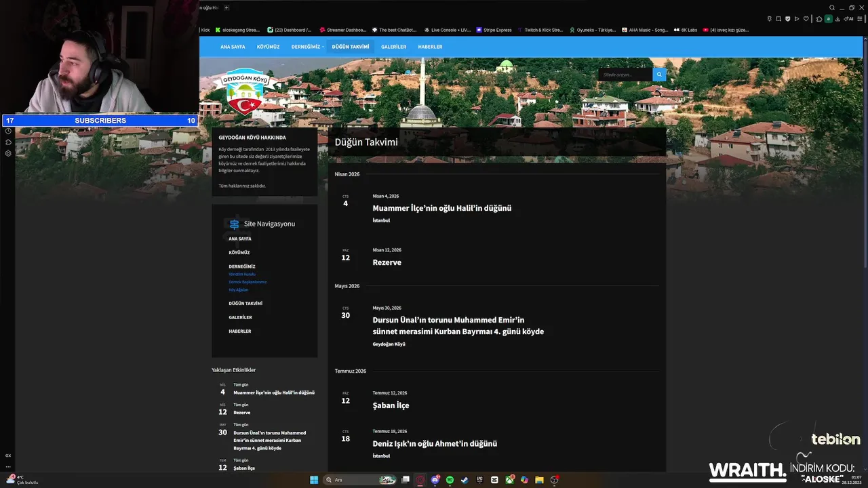Open Dursun Ünal'ın torunu sünnet merasimi event

pyautogui.click(x=458, y=325)
